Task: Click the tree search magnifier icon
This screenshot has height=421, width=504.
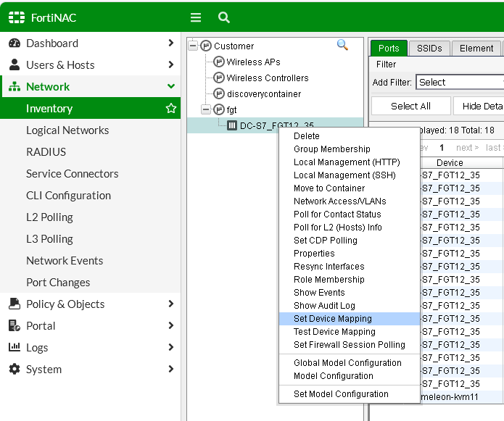Action: (x=342, y=45)
